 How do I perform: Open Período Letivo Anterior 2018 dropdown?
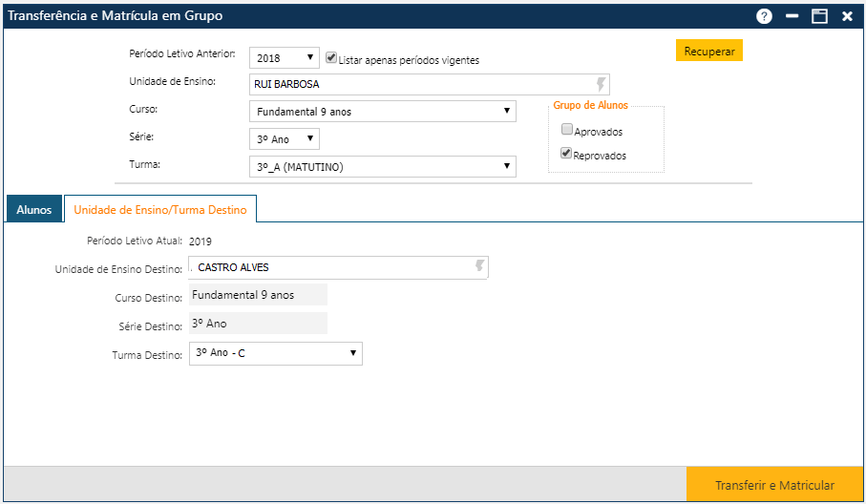[285, 58]
